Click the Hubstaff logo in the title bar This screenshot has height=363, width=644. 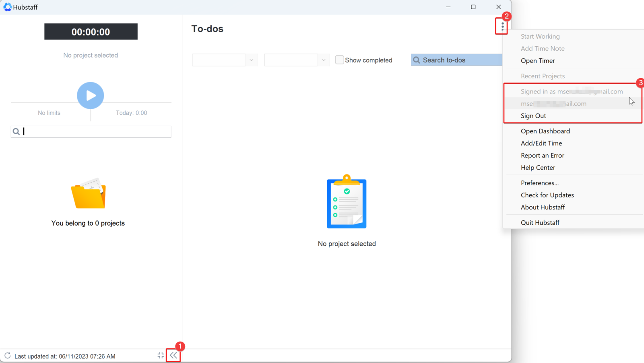(x=7, y=7)
